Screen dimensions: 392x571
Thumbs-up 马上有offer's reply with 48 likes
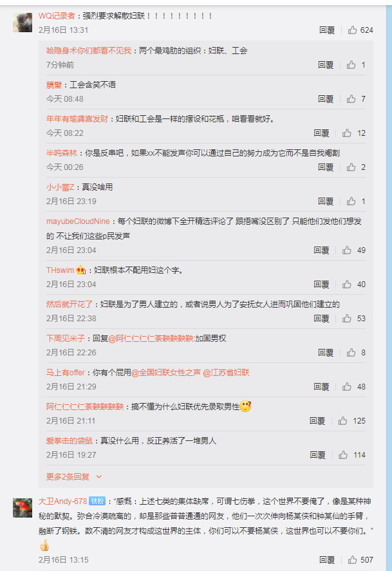(x=346, y=386)
